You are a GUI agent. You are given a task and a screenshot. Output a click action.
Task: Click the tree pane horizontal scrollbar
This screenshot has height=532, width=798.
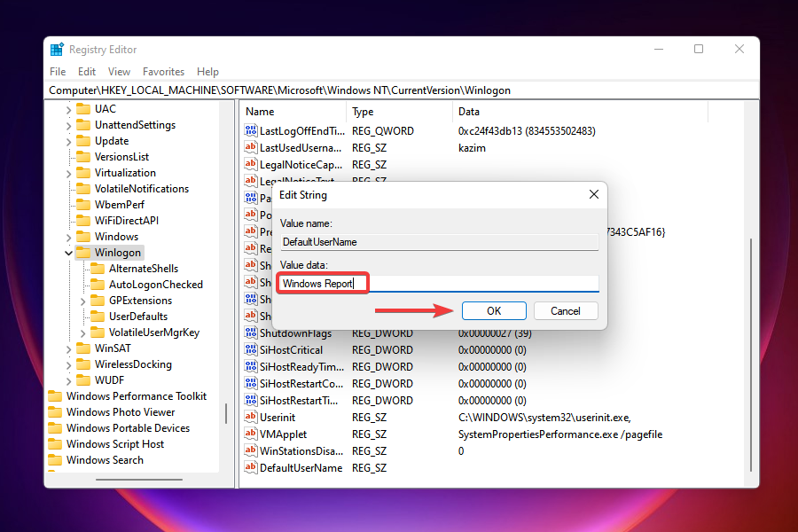[x=139, y=479]
